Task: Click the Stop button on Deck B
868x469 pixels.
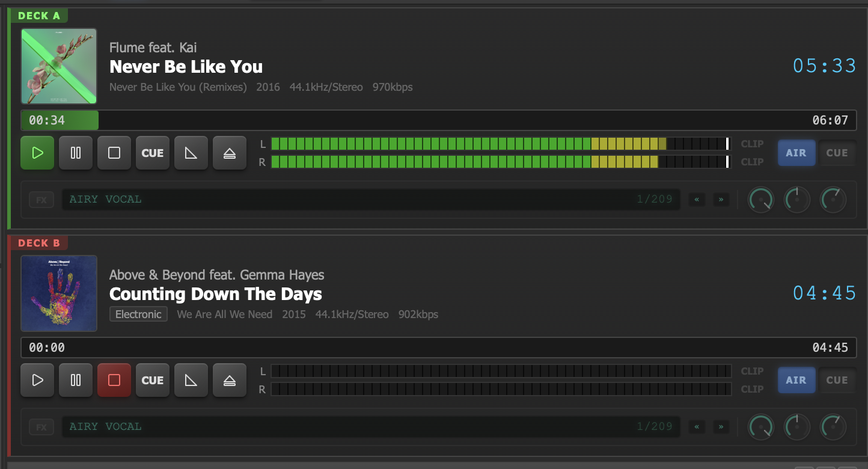Action: click(114, 380)
